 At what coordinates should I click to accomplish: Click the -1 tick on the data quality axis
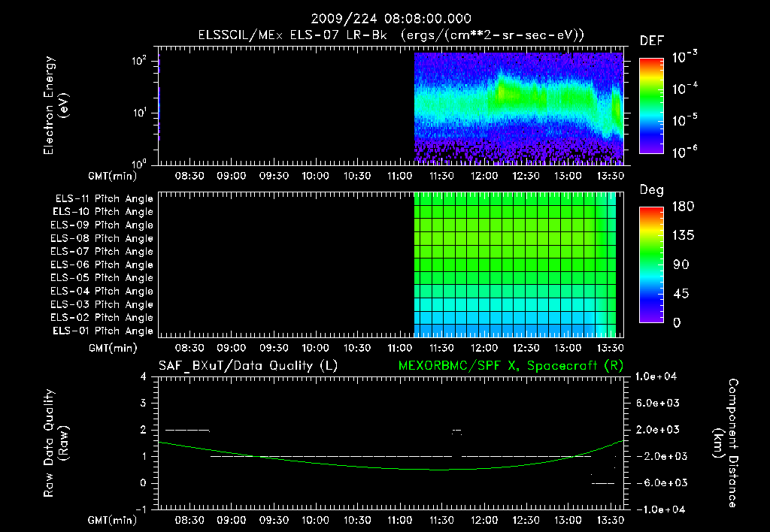(x=141, y=509)
